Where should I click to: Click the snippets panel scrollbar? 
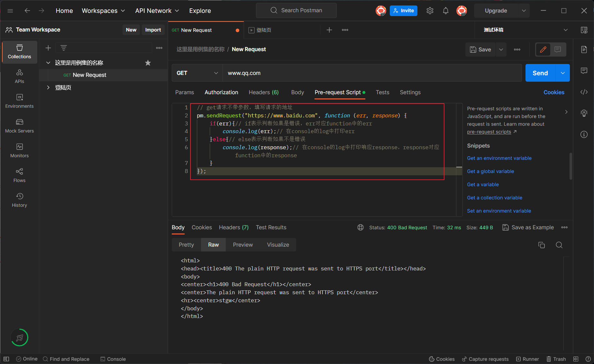[x=571, y=166]
